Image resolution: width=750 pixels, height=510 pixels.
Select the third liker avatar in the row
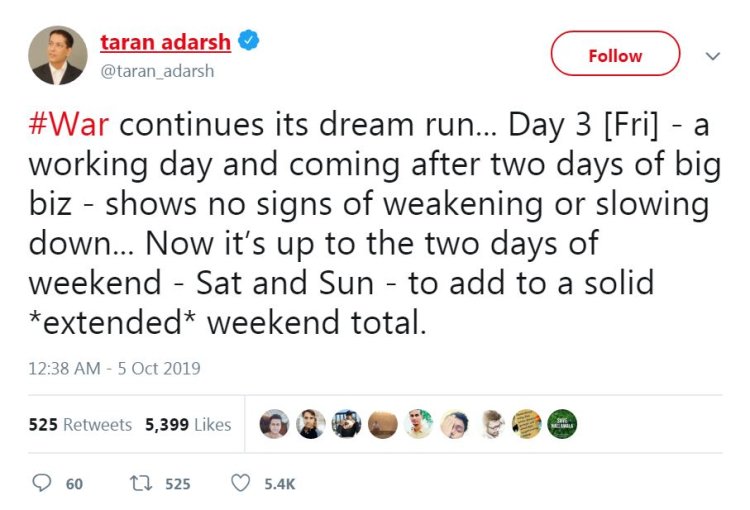point(346,424)
